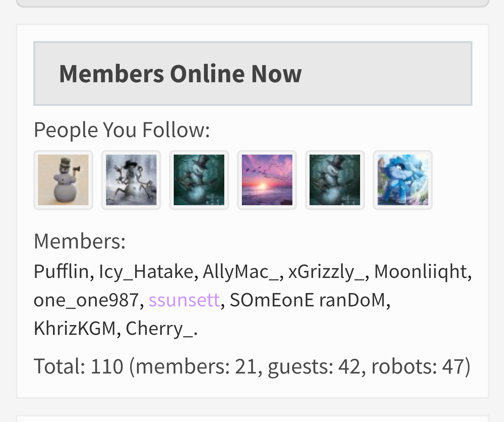Open the Cherry_ profile link
Screen dimensions: 504x422
click(x=159, y=328)
